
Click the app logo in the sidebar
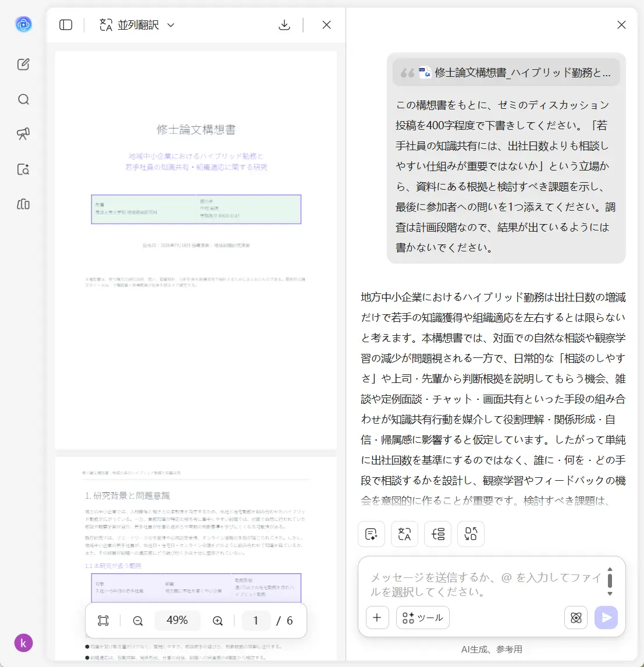tap(23, 24)
